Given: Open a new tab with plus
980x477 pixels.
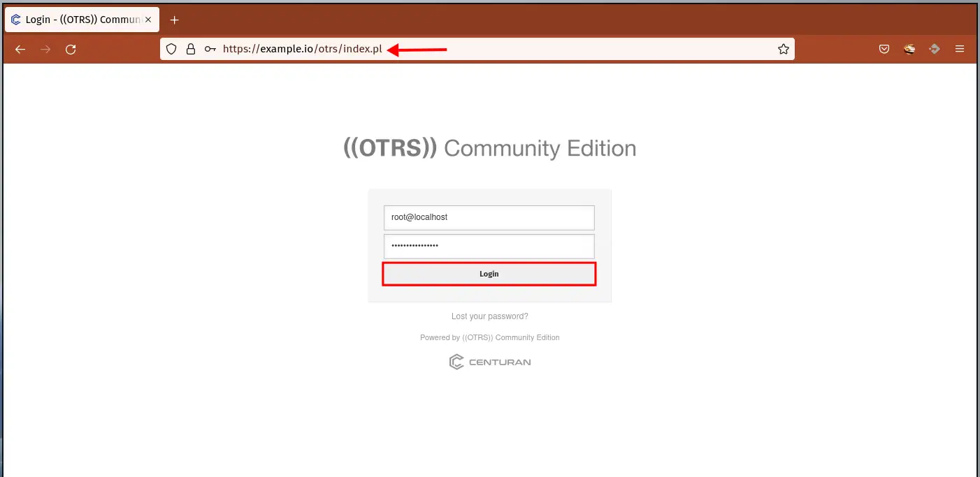Looking at the screenshot, I should 175,20.
